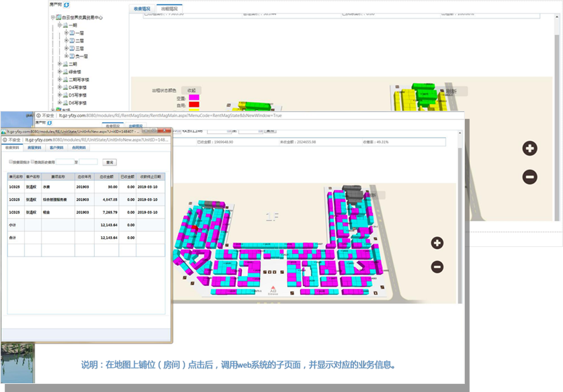
Task: Click zoom out minus on back map
Action: [x=529, y=177]
